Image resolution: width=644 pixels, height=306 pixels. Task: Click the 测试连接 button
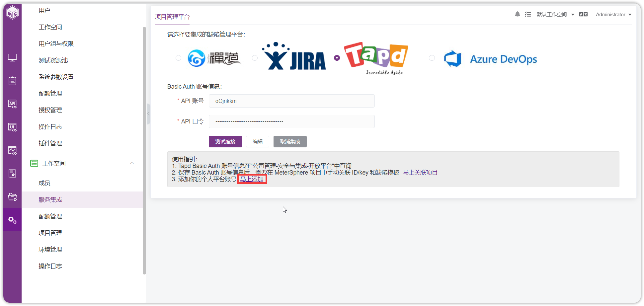pyautogui.click(x=225, y=141)
